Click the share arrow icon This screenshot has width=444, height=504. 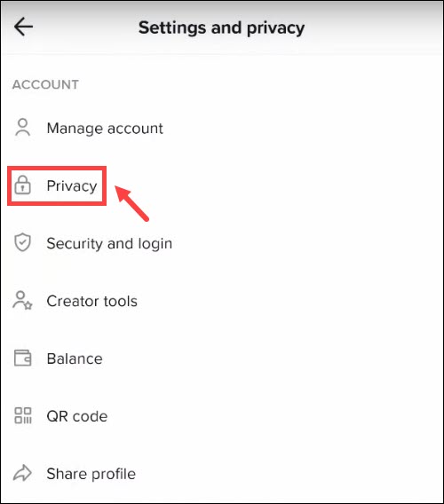[x=22, y=473]
